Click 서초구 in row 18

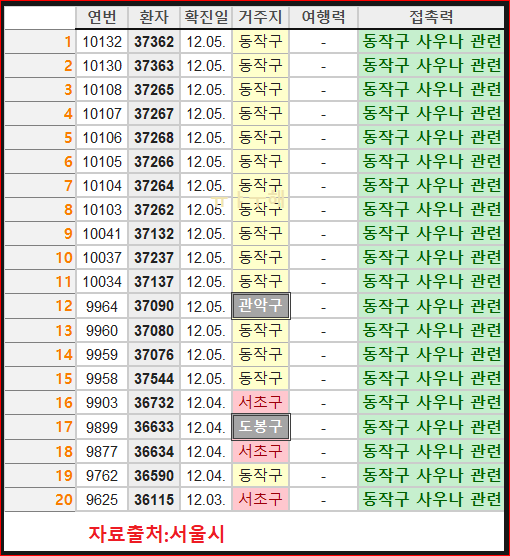[260, 452]
